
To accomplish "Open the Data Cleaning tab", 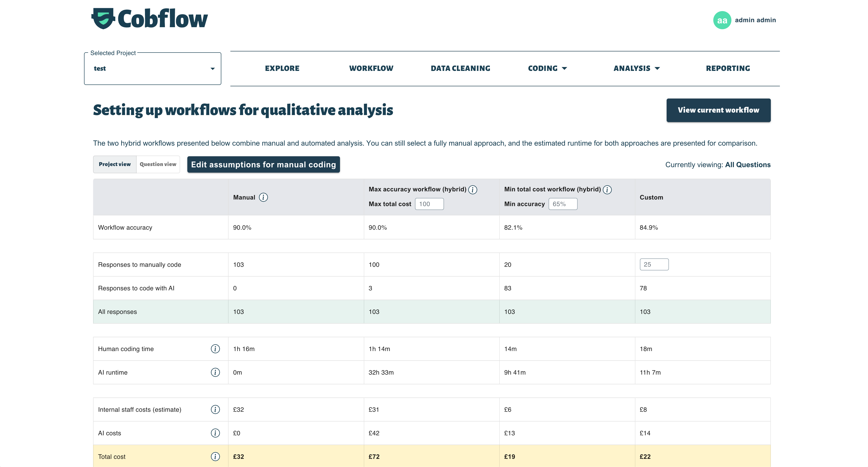I will (x=460, y=68).
